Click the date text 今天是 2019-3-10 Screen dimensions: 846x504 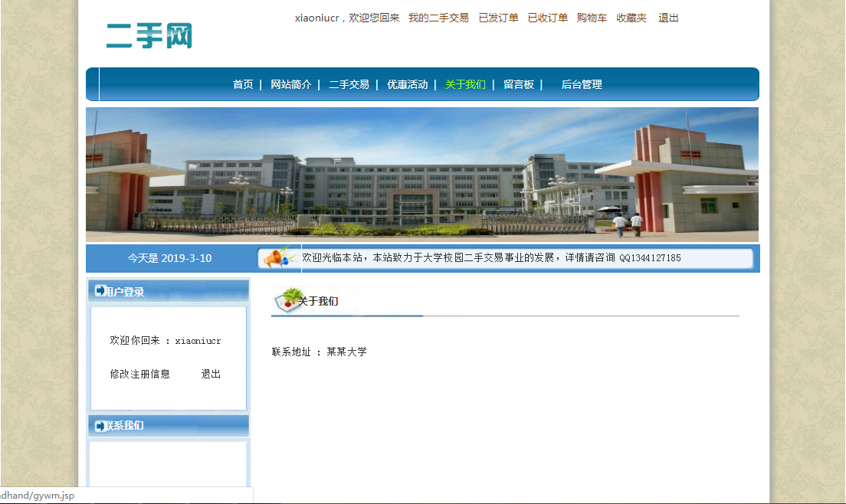point(169,258)
